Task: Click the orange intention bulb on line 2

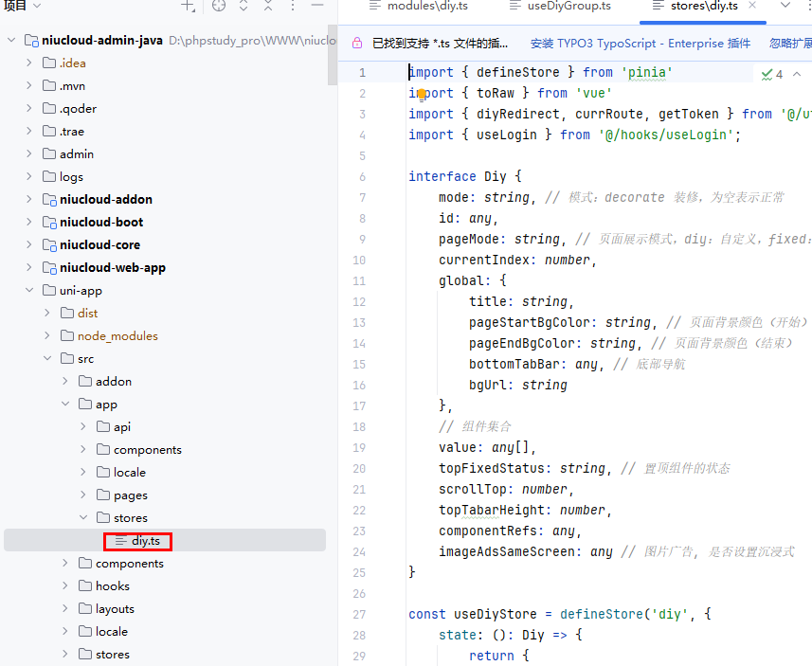Action: [x=421, y=94]
